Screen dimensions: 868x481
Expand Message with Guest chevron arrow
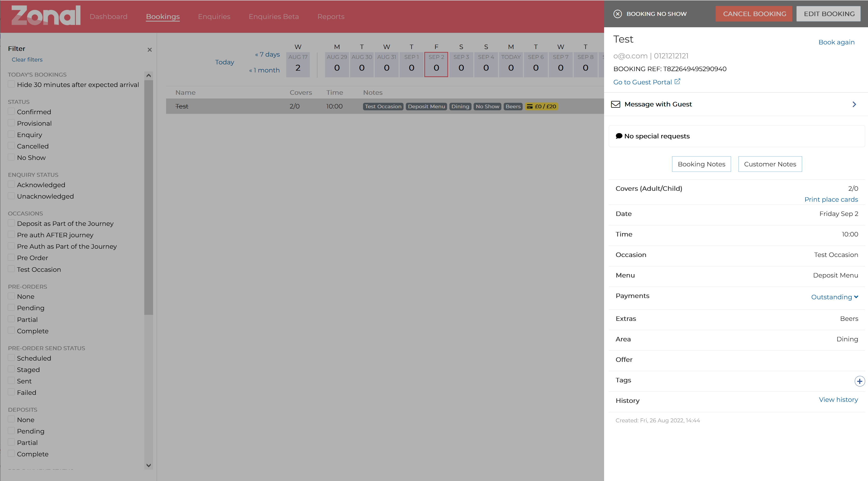[x=854, y=104]
